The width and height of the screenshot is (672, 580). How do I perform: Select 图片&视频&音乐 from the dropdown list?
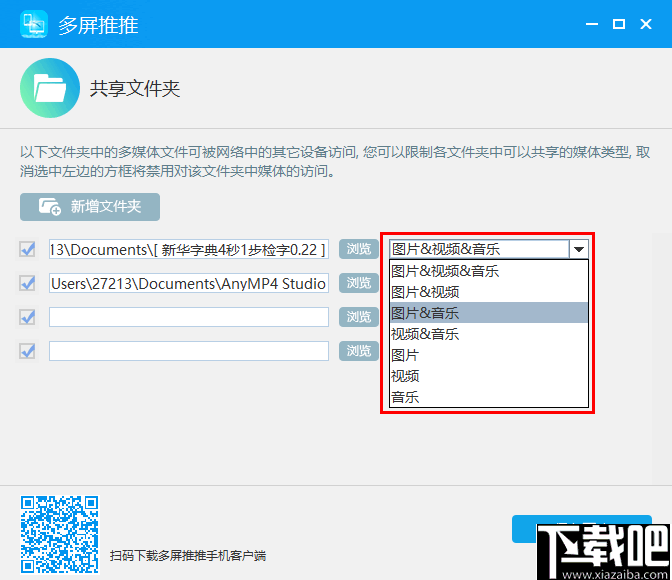[489, 271]
